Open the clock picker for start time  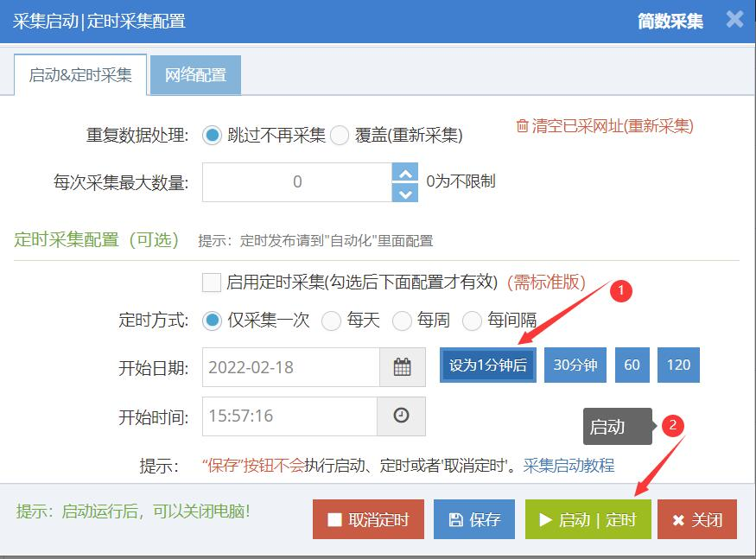point(401,416)
